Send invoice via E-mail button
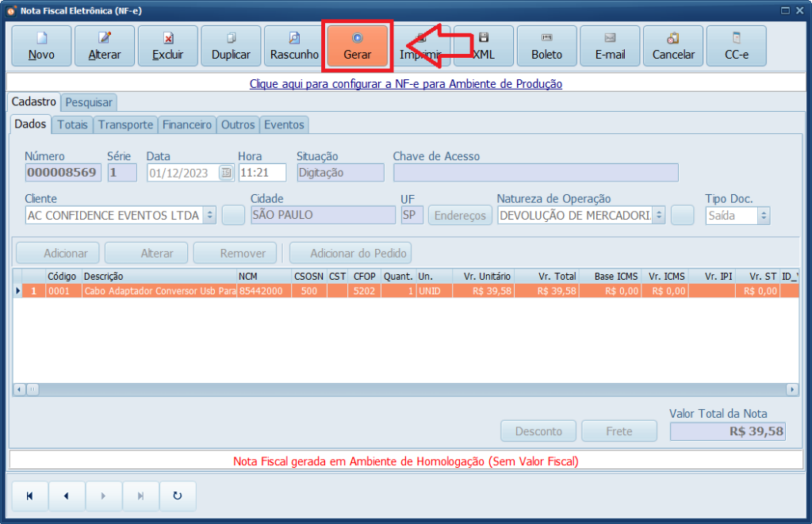 (610, 46)
